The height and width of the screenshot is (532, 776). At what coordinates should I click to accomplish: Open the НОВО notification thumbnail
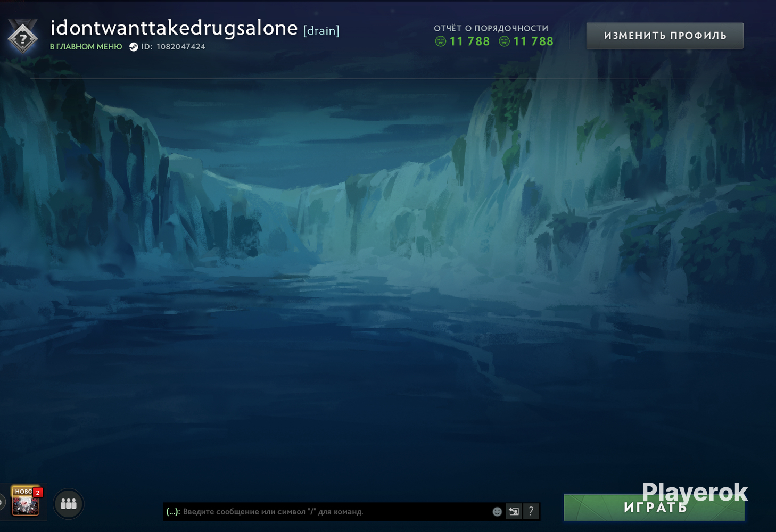coord(26,501)
